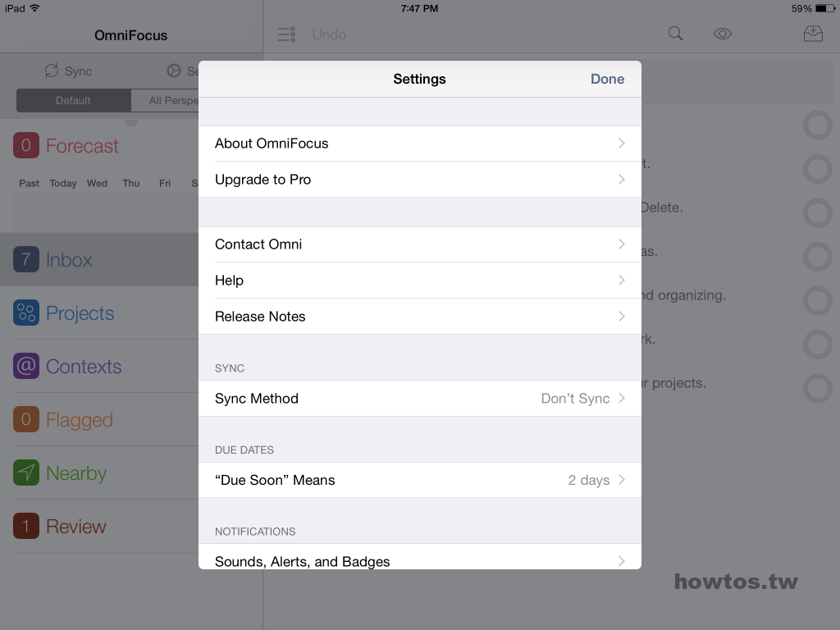The image size is (840, 630).
Task: Open the Help row
Action: click(x=419, y=281)
